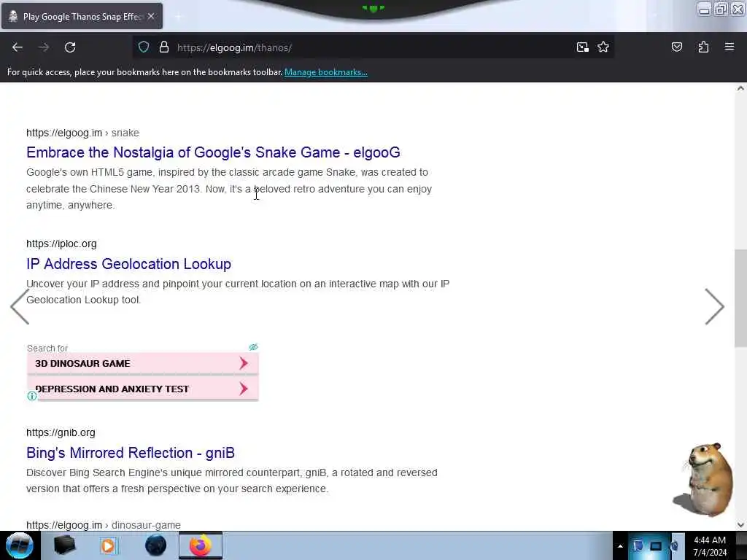Screen dimensions: 747x560
Task: Close the Thanos Snap tab
Action: 151,16
